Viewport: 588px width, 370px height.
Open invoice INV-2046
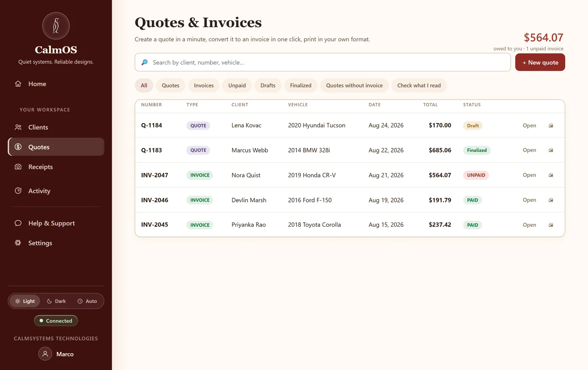click(529, 200)
